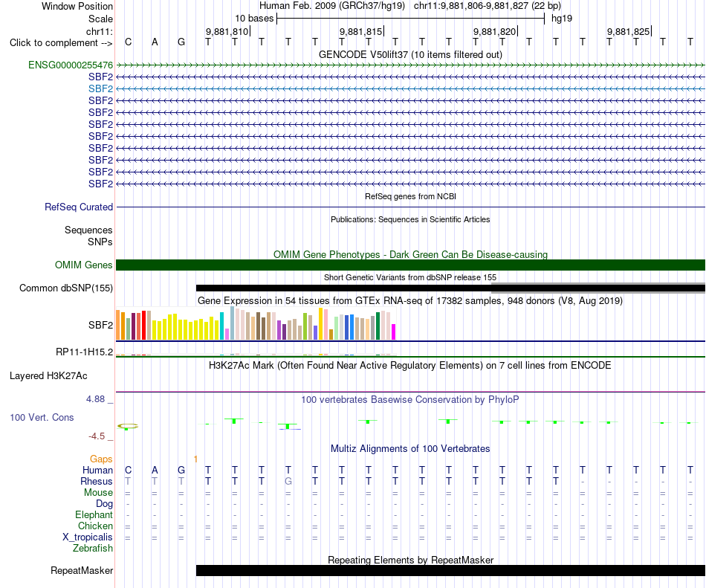Click the 9,881,825 ruler position
Image resolution: width=706 pixels, height=588 pixels.
point(629,31)
